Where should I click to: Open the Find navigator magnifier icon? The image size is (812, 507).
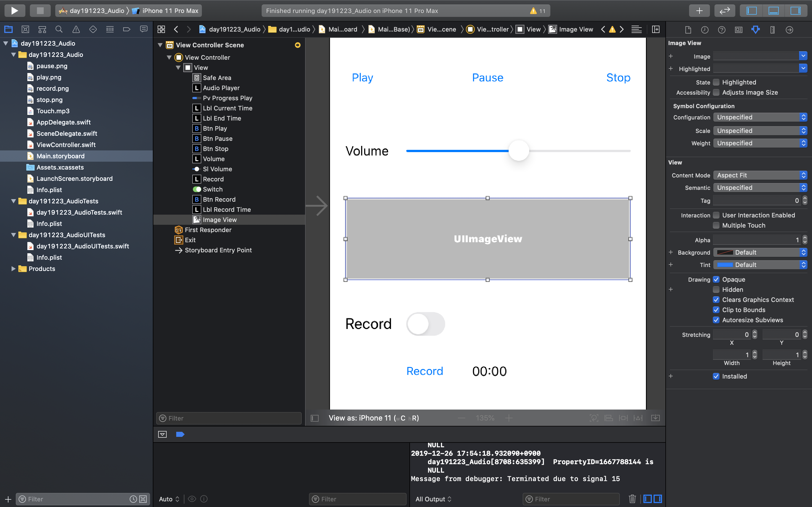pos(59,30)
